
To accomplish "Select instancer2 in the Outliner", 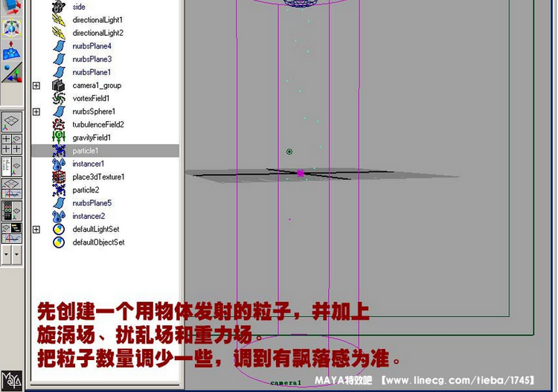I will 89,216.
